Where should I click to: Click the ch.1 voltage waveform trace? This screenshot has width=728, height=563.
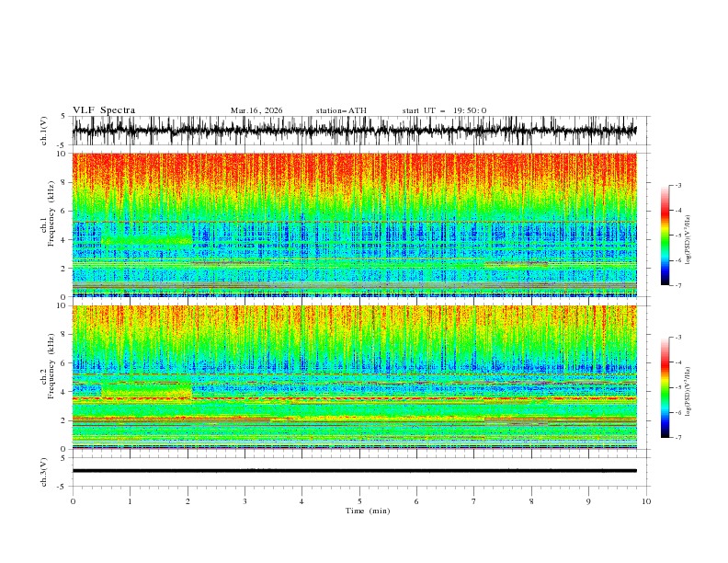click(354, 131)
